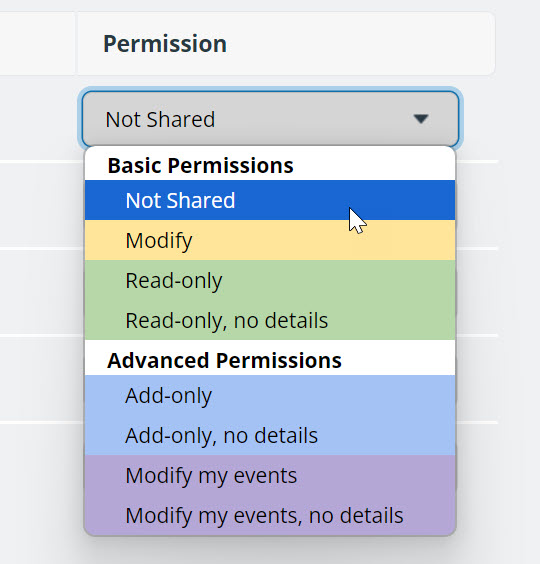
Task: Click the Basic Permissions group label
Action: click(200, 165)
